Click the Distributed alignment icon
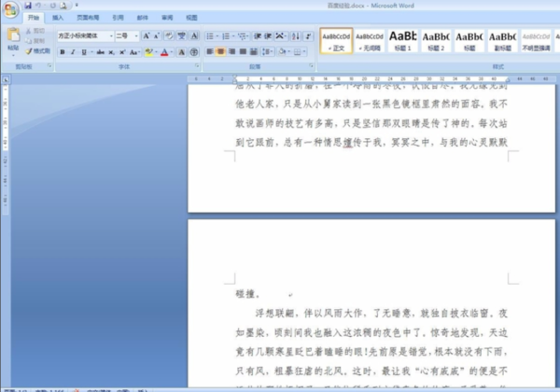 [254, 51]
